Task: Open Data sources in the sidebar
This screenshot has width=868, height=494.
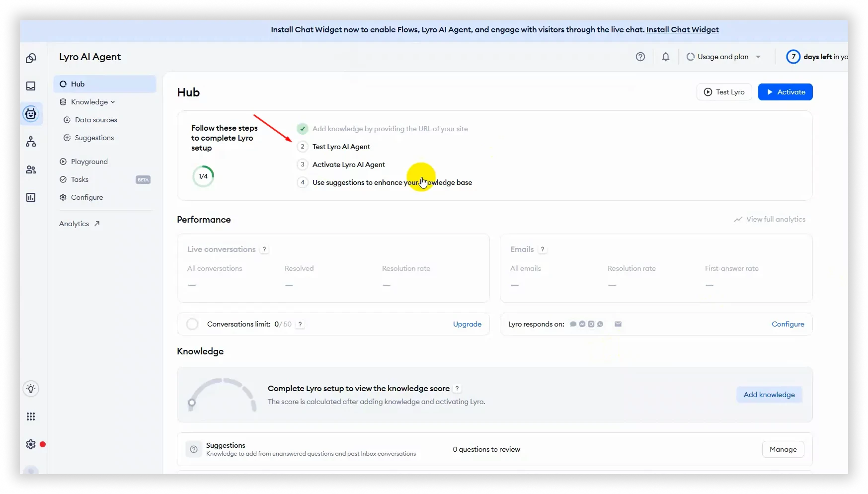Action: coord(96,120)
